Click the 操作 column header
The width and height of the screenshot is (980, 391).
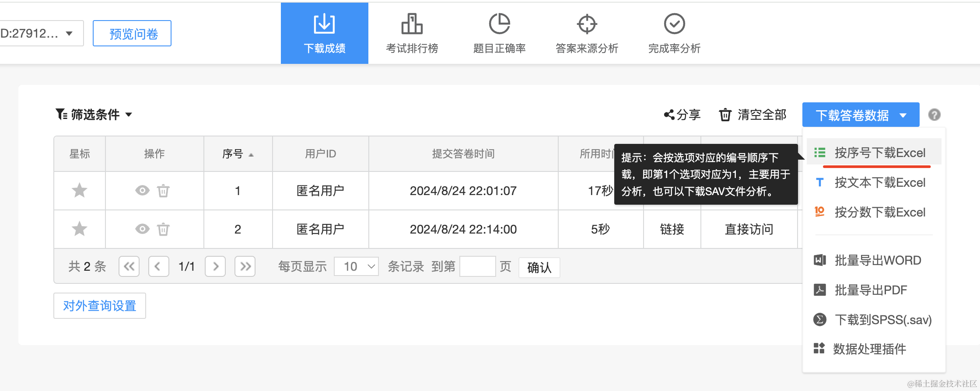coord(154,154)
